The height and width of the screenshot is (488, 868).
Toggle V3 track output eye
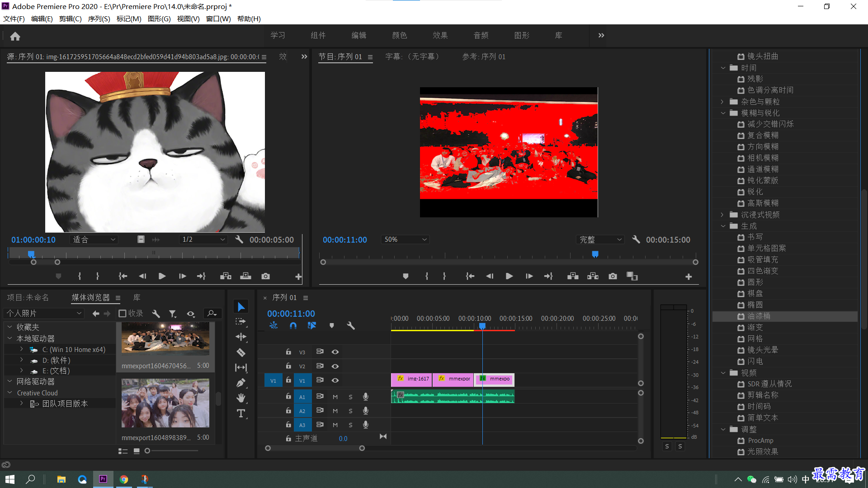(x=335, y=352)
